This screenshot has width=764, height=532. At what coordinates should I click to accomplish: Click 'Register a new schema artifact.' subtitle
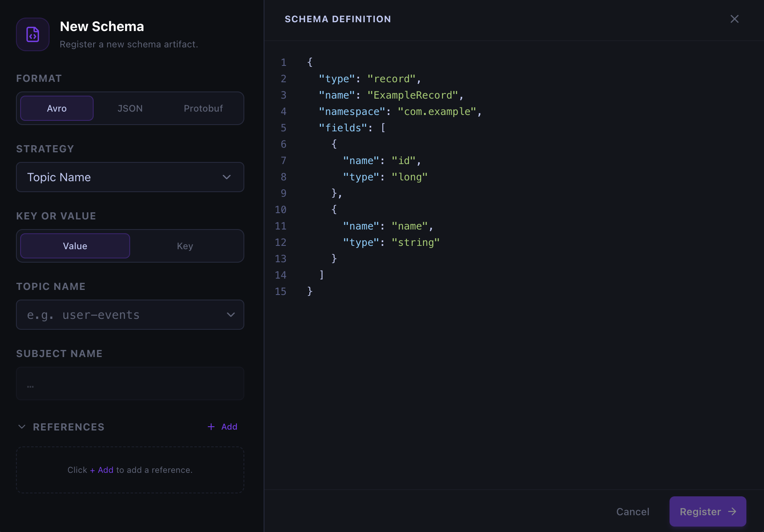129,44
